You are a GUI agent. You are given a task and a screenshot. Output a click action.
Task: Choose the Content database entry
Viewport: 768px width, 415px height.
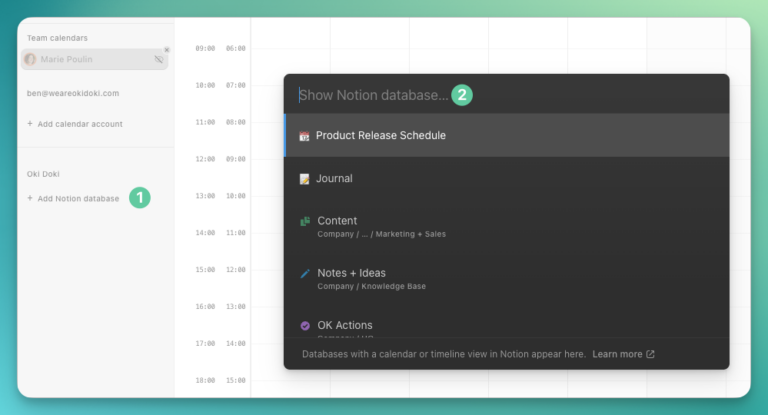click(x=506, y=226)
